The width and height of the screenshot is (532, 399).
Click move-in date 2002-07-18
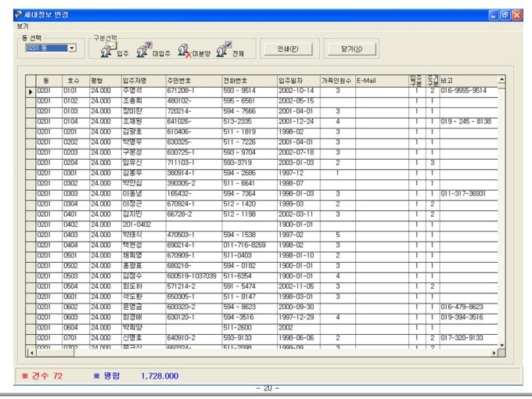[x=299, y=153]
